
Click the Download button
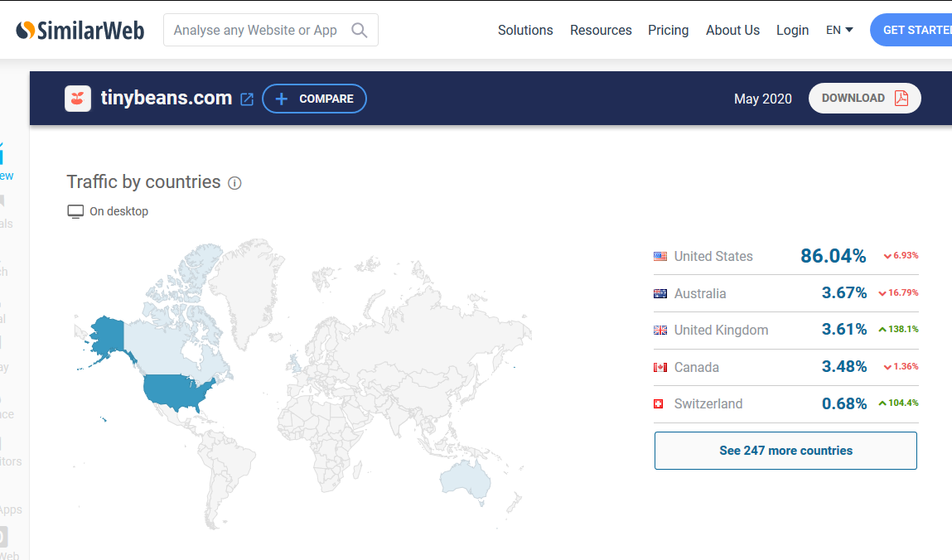[x=864, y=98]
